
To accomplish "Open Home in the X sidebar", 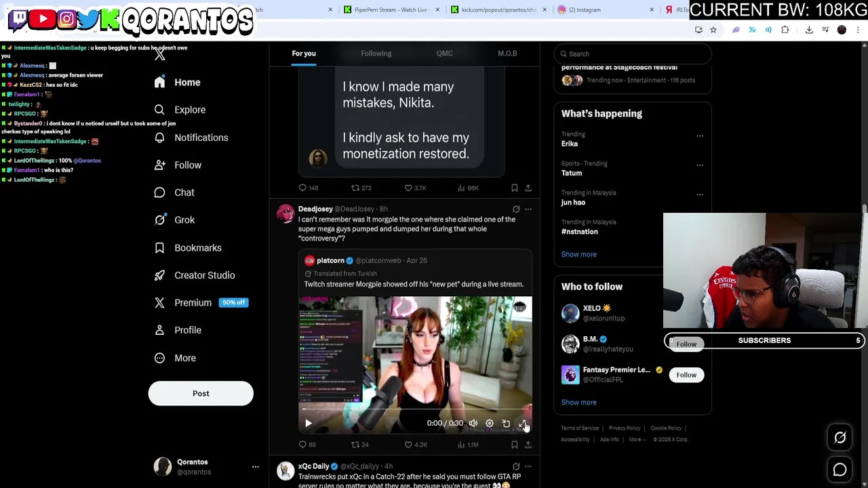I will (x=178, y=82).
